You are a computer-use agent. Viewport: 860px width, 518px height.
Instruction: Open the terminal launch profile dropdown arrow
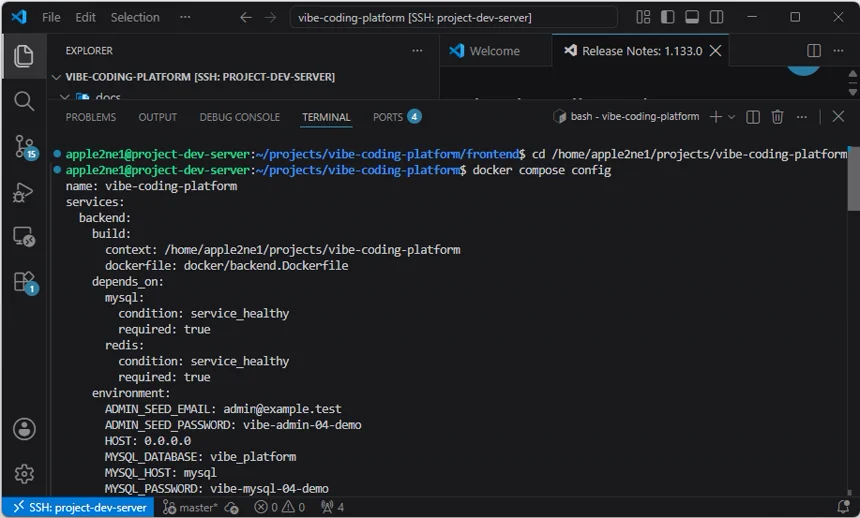(731, 117)
